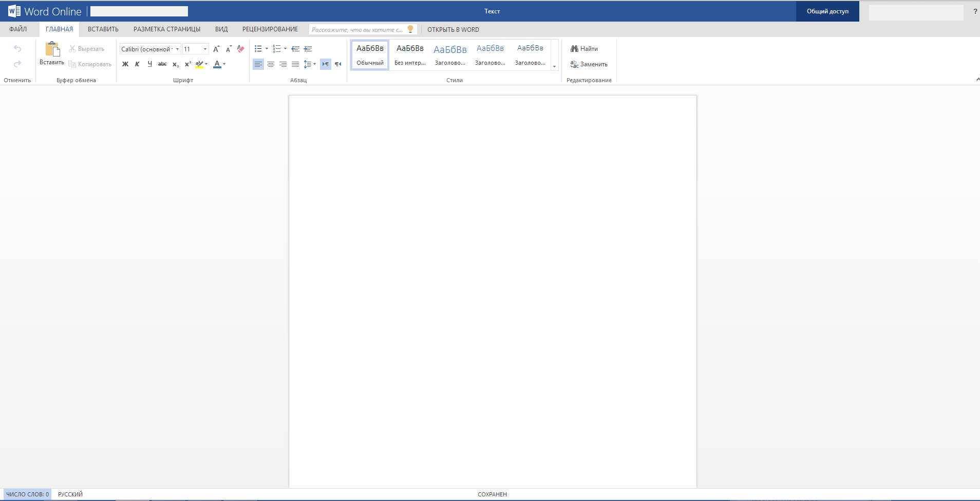Image resolution: width=980 pixels, height=501 pixels.
Task: Click the document title Текст
Action: [x=492, y=11]
